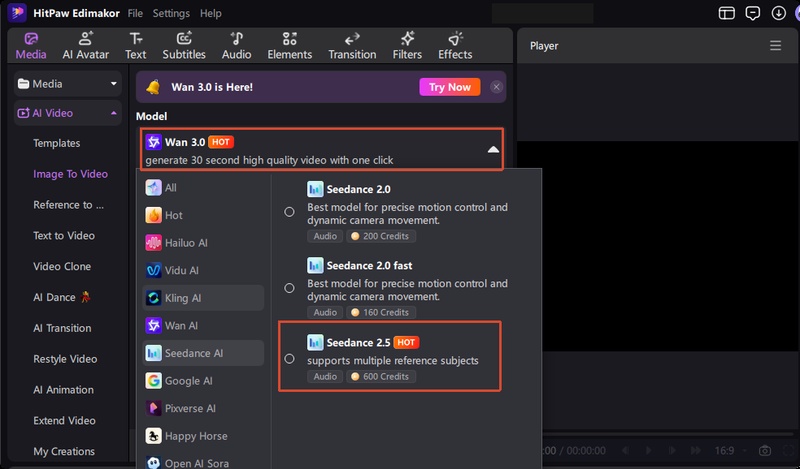This screenshot has width=800, height=469.
Task: Collapse the Wan 3.0 model dropdown
Action: pyautogui.click(x=493, y=150)
